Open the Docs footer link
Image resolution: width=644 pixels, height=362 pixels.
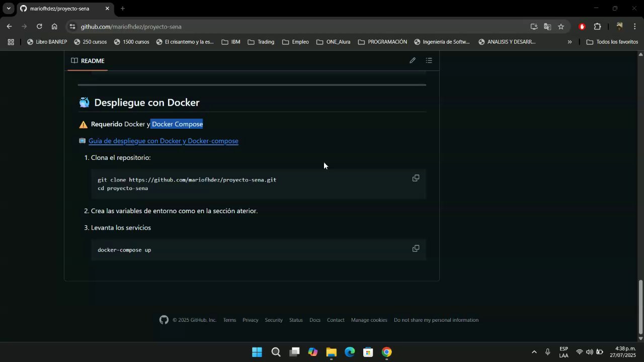coord(315,320)
